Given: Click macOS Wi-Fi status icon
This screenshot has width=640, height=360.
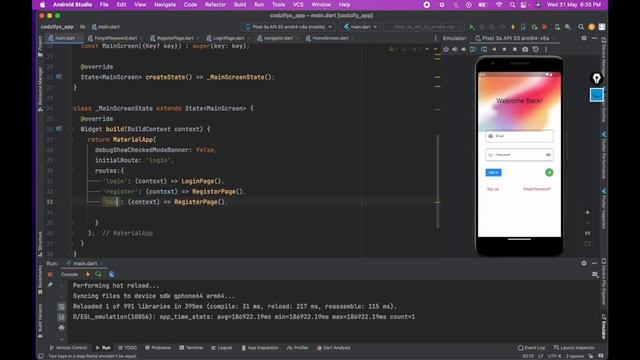Looking at the screenshot, I should (499, 5).
